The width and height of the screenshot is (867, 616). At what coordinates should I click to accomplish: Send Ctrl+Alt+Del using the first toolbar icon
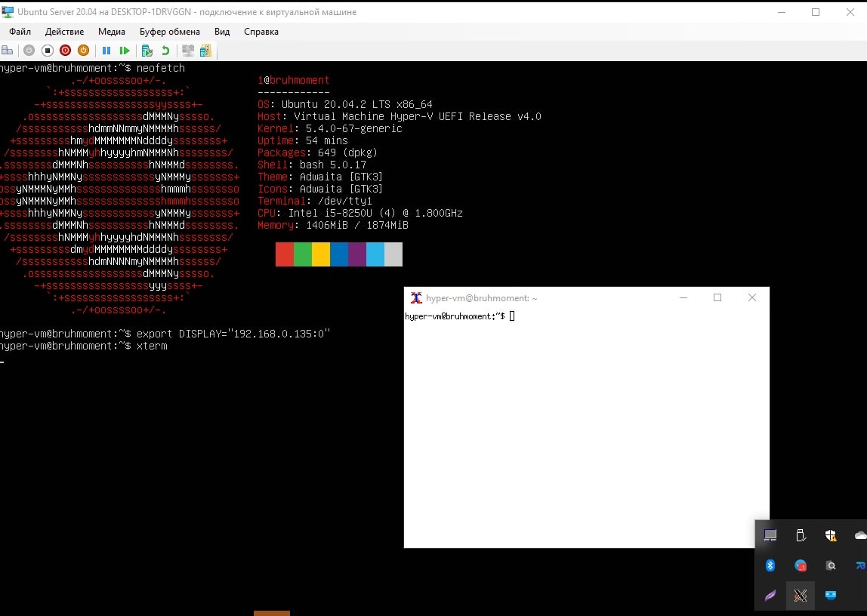(x=8, y=51)
